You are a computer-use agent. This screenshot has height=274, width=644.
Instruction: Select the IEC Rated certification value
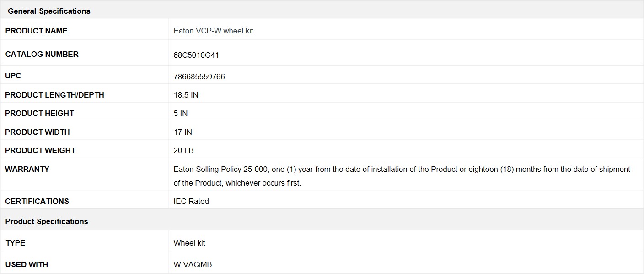191,201
